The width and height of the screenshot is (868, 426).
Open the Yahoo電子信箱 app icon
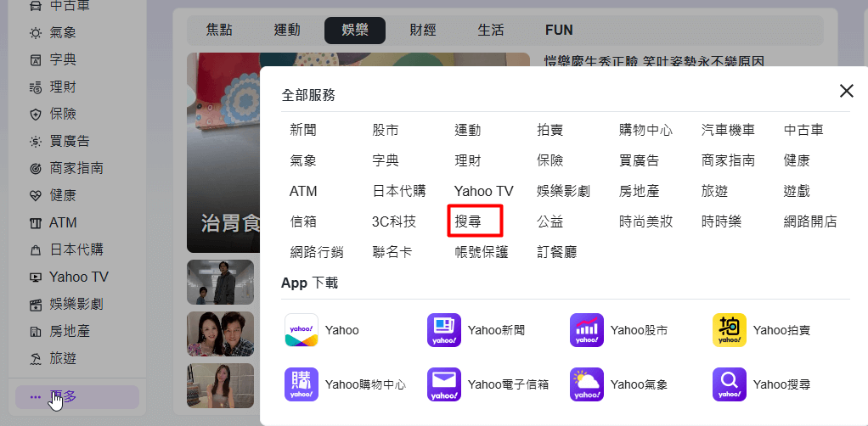(444, 384)
